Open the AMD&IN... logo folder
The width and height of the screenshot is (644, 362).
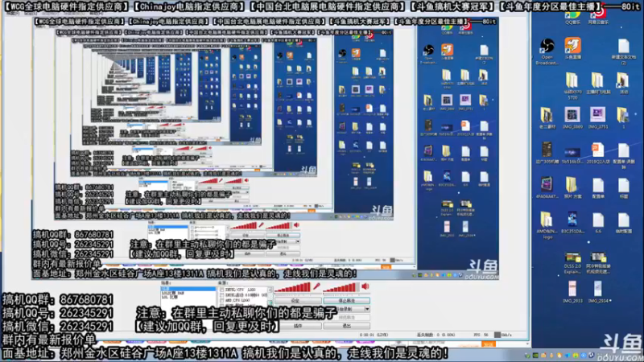click(547, 224)
